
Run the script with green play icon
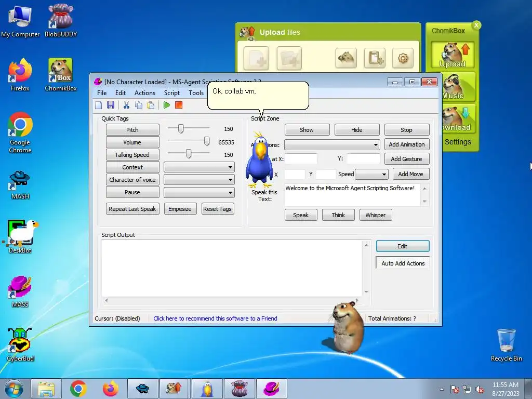[167, 105]
